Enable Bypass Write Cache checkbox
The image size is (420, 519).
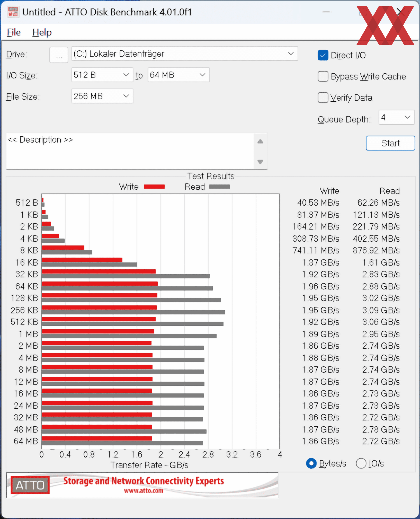pos(323,76)
